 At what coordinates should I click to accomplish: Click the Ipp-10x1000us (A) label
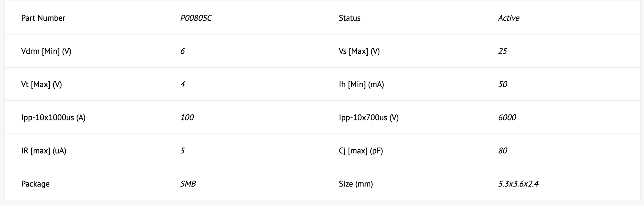pyautogui.click(x=53, y=117)
